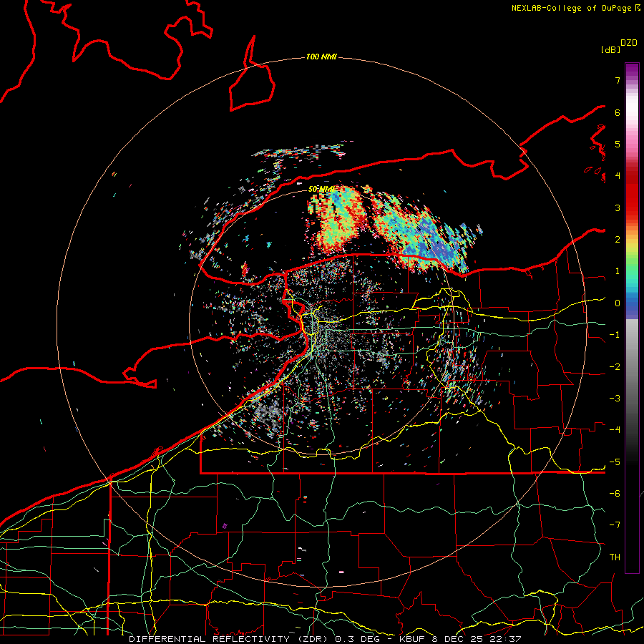The image size is (644, 644).
Task: Click the -1 value on color scale
Action: [615, 335]
